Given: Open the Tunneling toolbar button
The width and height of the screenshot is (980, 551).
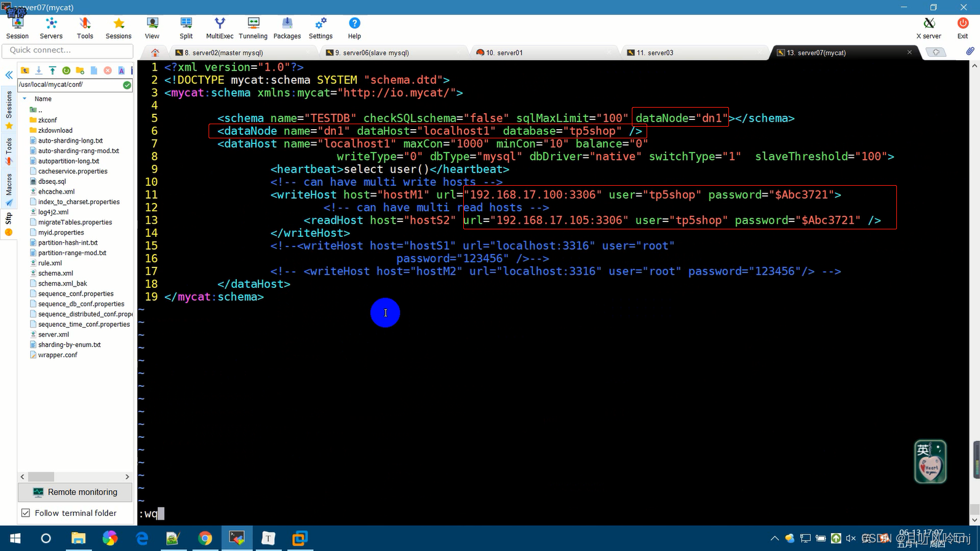Looking at the screenshot, I should [253, 28].
